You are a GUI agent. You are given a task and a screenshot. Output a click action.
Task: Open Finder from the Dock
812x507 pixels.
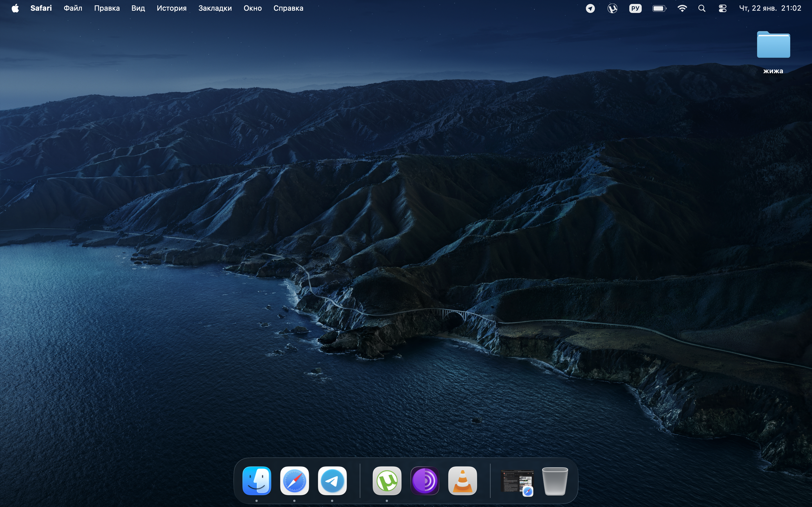(257, 481)
